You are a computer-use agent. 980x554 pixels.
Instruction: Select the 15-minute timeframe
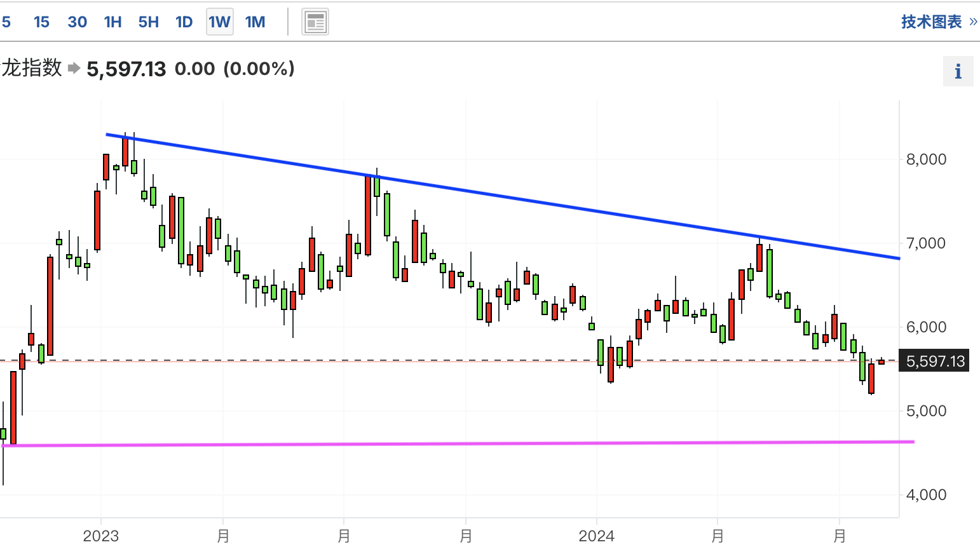pyautogui.click(x=41, y=22)
